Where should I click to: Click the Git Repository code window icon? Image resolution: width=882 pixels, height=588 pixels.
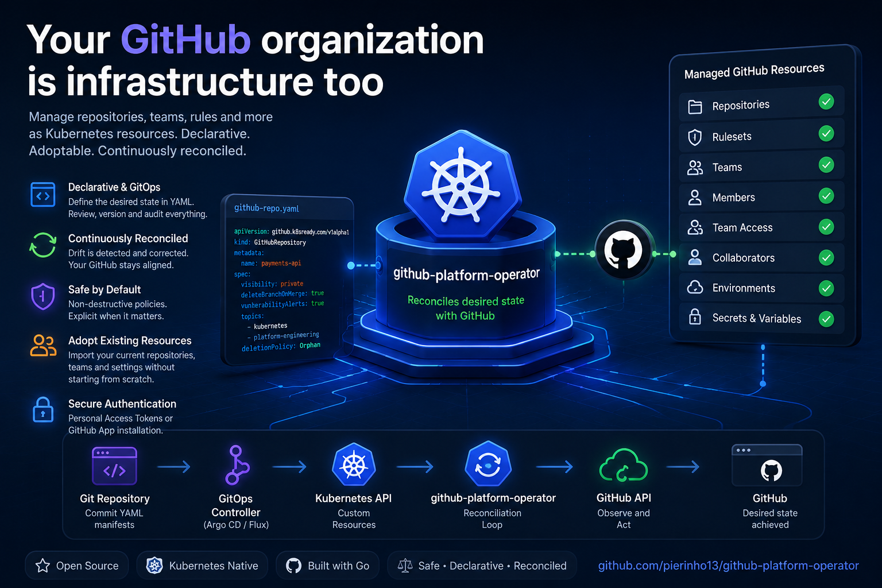click(114, 466)
